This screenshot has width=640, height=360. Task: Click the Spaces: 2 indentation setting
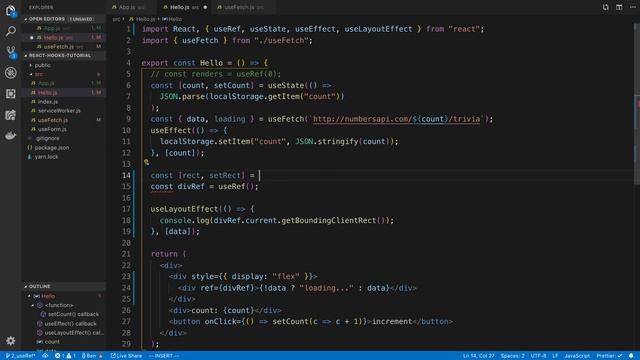click(x=512, y=356)
